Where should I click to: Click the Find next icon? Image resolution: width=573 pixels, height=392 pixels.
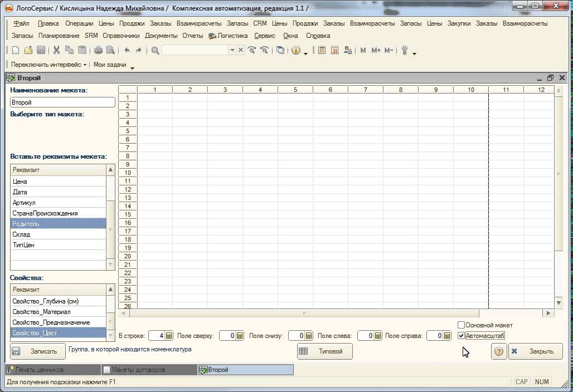(x=252, y=50)
